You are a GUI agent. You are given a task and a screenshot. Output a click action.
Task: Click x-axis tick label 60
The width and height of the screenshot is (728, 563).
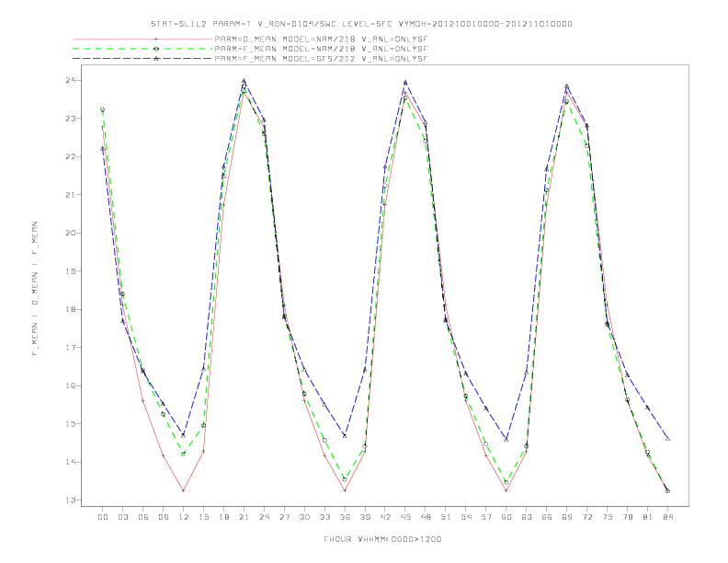(506, 517)
